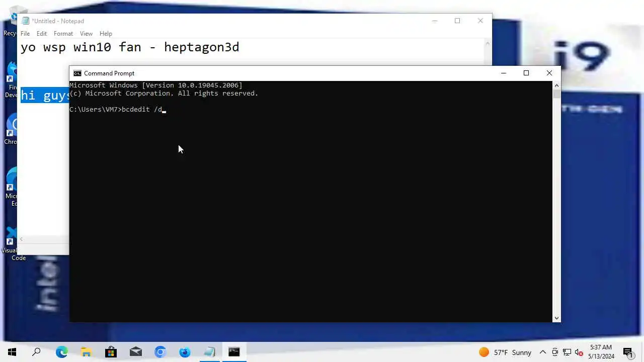The image size is (644, 362).
Task: Click the Command Prompt scrollbar down arrow
Action: [x=556, y=318]
